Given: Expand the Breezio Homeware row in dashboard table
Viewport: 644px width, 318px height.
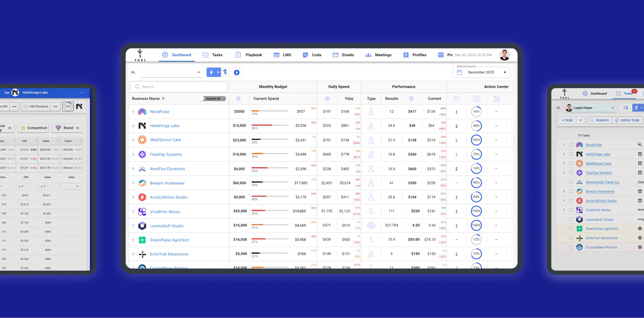Looking at the screenshot, I should [x=134, y=183].
